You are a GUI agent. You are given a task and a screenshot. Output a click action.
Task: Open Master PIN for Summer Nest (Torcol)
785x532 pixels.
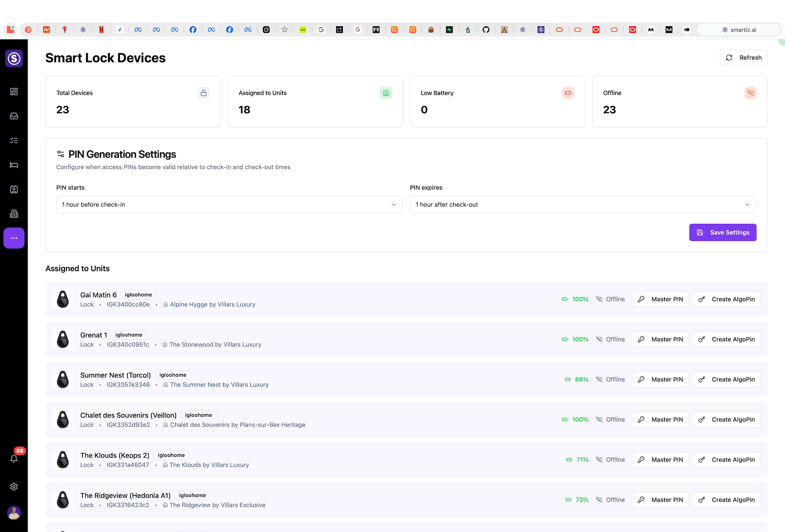tap(660, 379)
